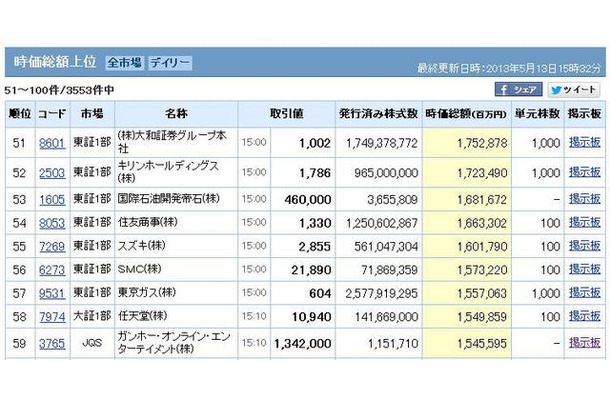
Task: Click company name スズキ(株)
Action: (x=141, y=246)
